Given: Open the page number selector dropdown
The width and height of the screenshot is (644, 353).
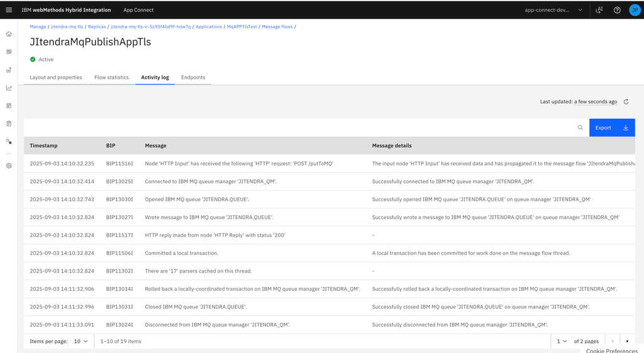Looking at the screenshot, I should 561,341.
